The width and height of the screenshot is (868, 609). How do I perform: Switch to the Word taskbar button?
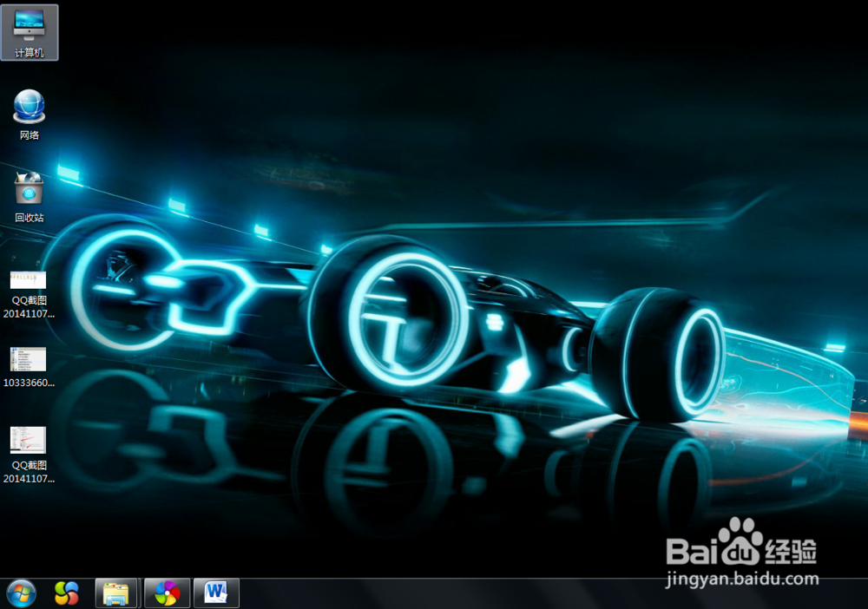point(216,593)
